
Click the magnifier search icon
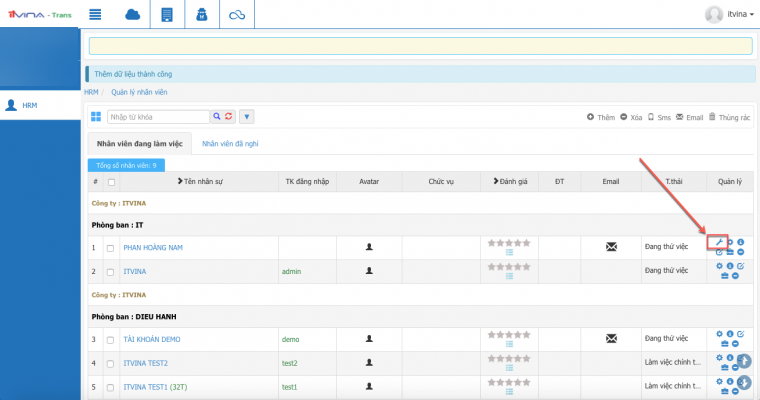coord(215,117)
